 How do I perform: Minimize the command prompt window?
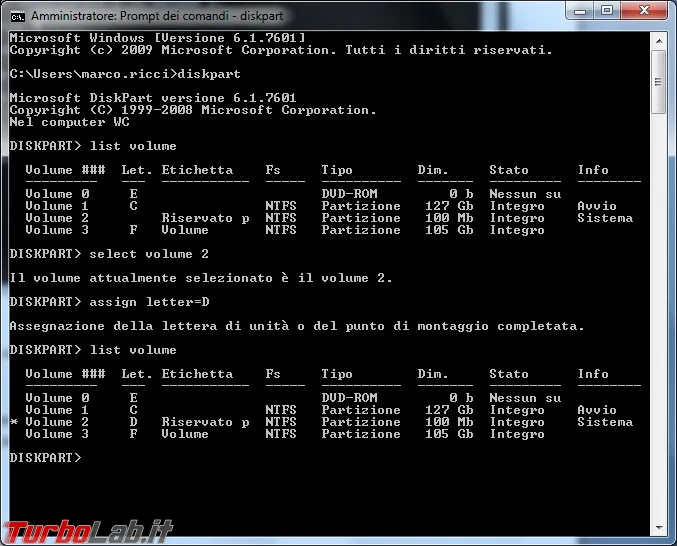click(580, 10)
